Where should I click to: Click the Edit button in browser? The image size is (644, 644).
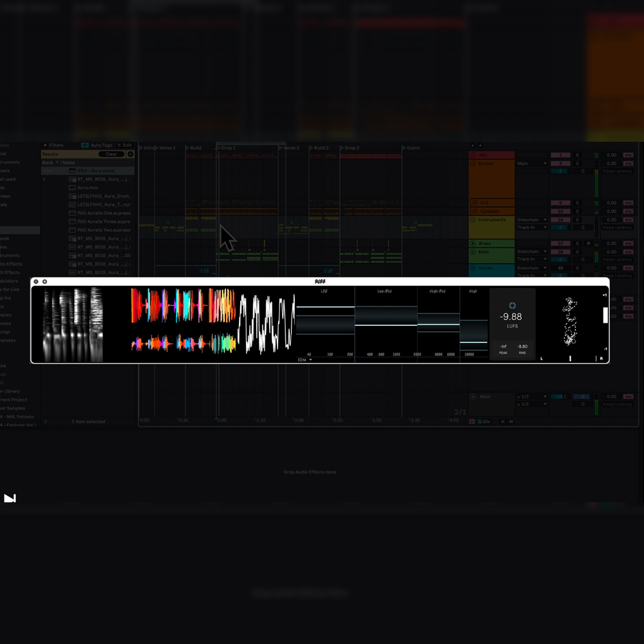125,146
